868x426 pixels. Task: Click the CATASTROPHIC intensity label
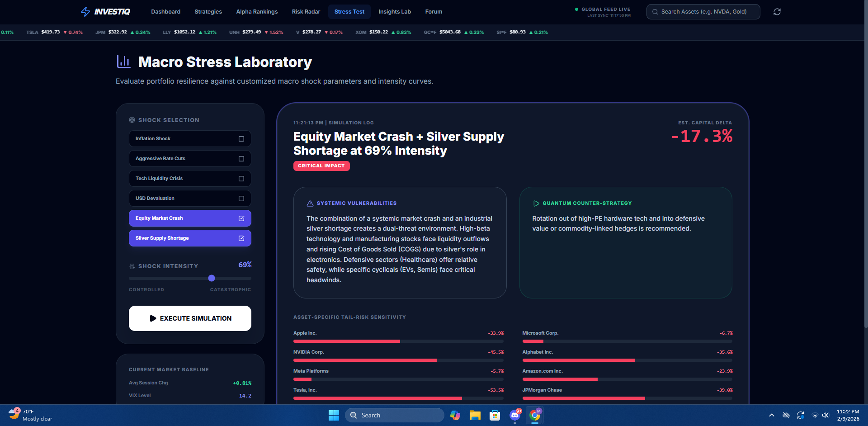tap(231, 290)
